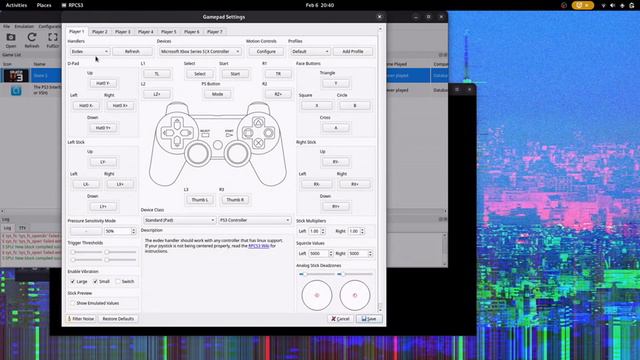640x360 pixels.
Task: Click the Cancel button
Action: pos(340,319)
